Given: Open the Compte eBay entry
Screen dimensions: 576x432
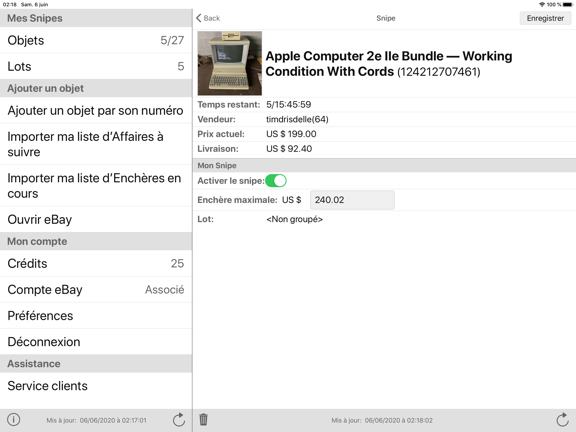Looking at the screenshot, I should (96, 289).
